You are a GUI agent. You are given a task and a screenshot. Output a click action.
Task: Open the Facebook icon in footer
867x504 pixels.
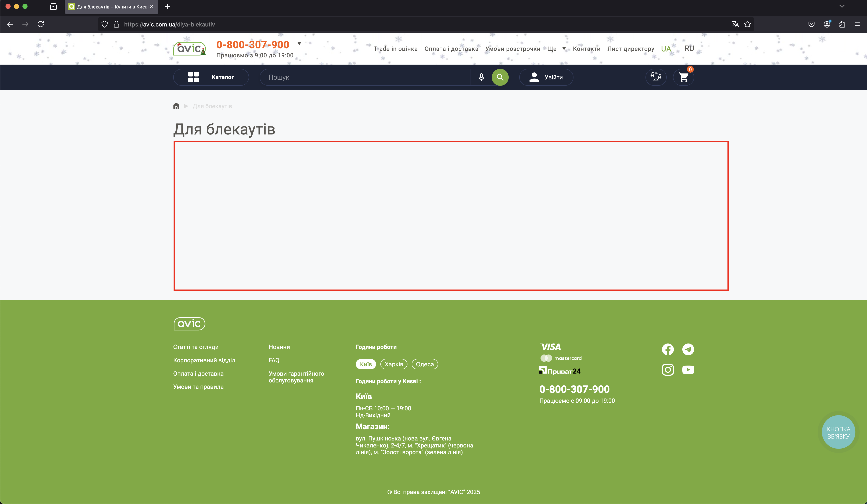click(x=668, y=350)
